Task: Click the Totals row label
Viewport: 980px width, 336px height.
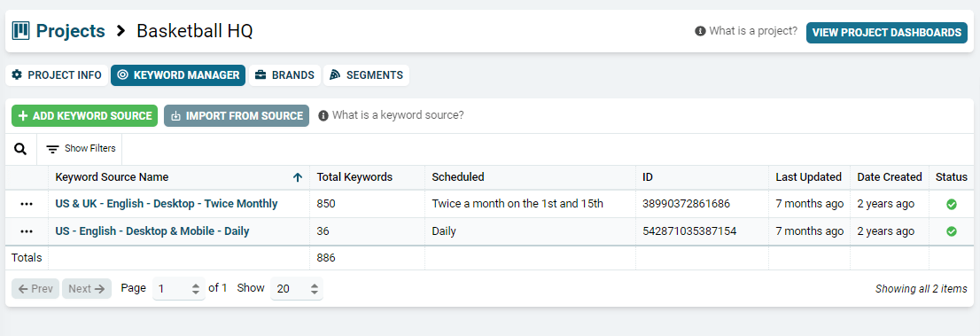Action: (27, 258)
